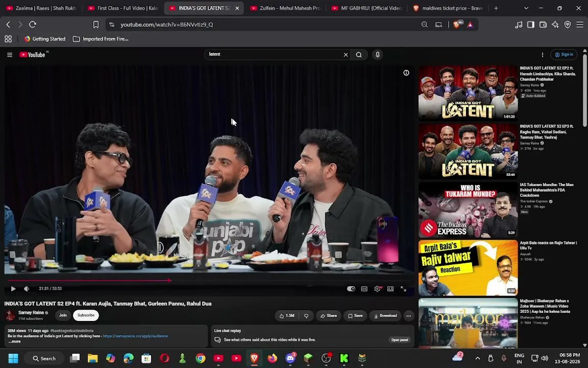Show video info card icon on player
588x368 pixels.
[406, 73]
